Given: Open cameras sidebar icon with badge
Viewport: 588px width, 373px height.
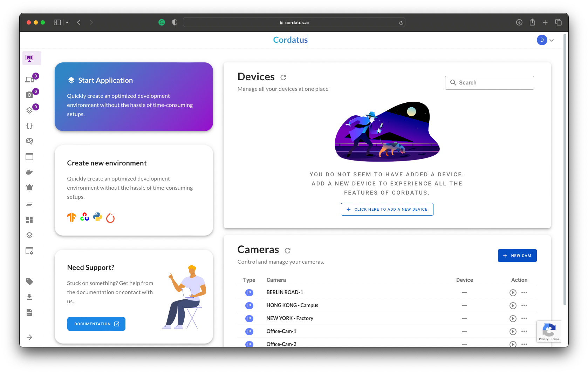Looking at the screenshot, I should 29,95.
